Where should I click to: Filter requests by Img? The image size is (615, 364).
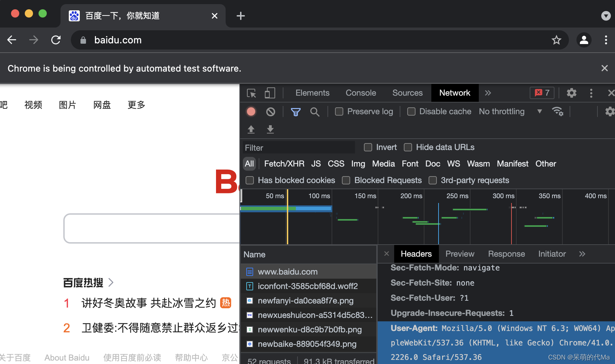(358, 164)
